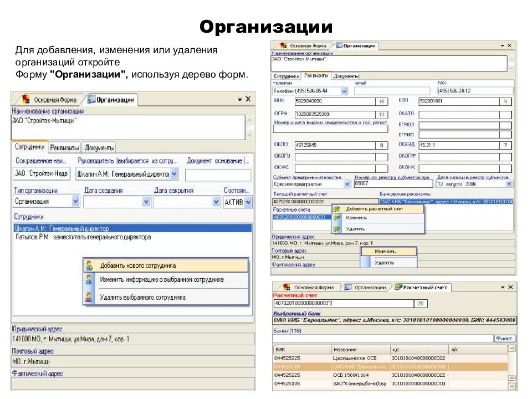Screen dimensions: 532x399
Task: Select bank row ОСБ 1569/1664
Action: click(390, 375)
